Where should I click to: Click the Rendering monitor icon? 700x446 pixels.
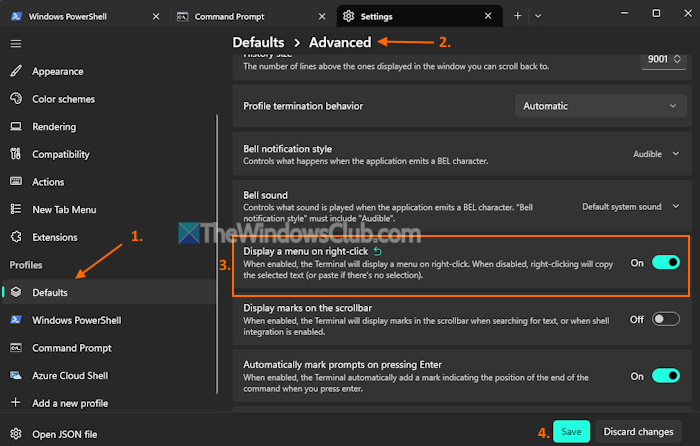click(x=16, y=126)
